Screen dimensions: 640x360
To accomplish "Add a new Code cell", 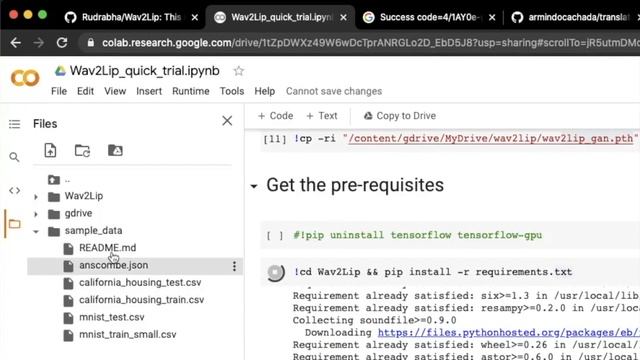I will [x=276, y=116].
